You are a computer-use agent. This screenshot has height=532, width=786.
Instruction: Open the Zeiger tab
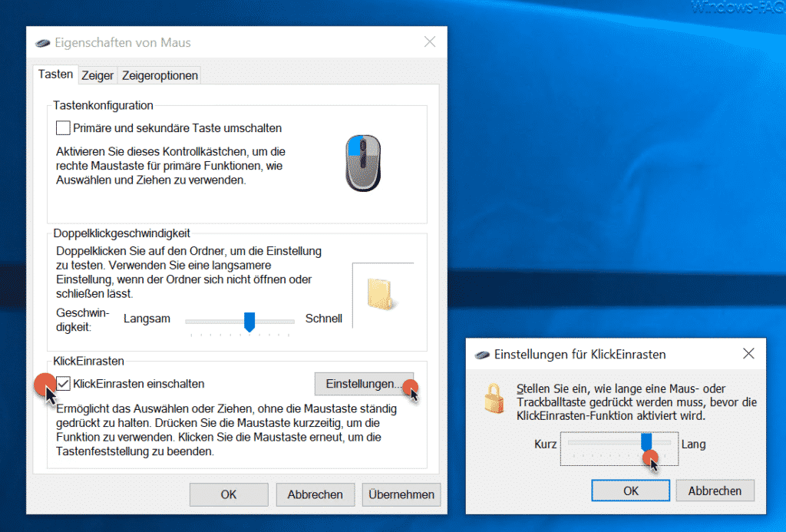point(97,76)
